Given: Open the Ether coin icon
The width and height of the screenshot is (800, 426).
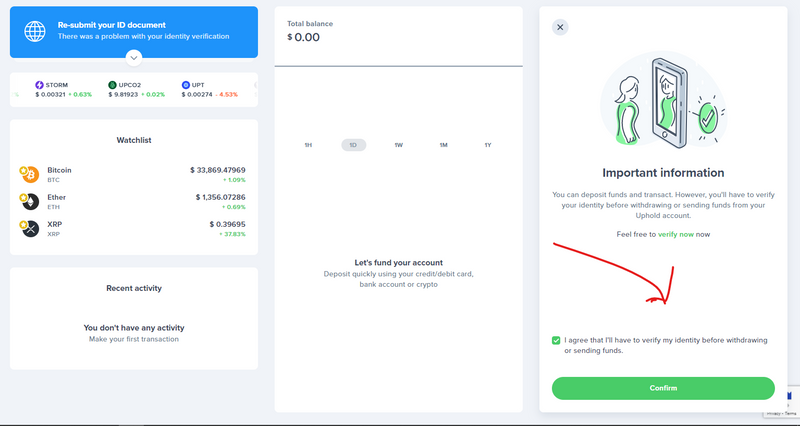Looking at the screenshot, I should point(30,202).
